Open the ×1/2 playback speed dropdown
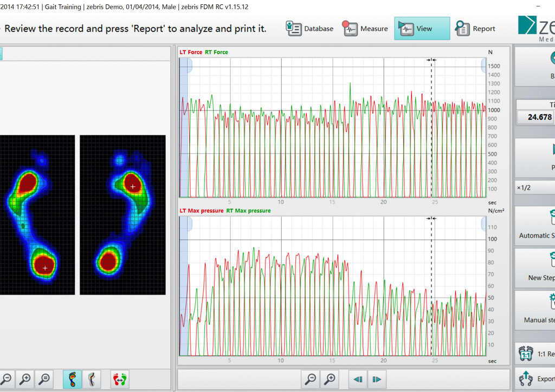 coord(535,187)
